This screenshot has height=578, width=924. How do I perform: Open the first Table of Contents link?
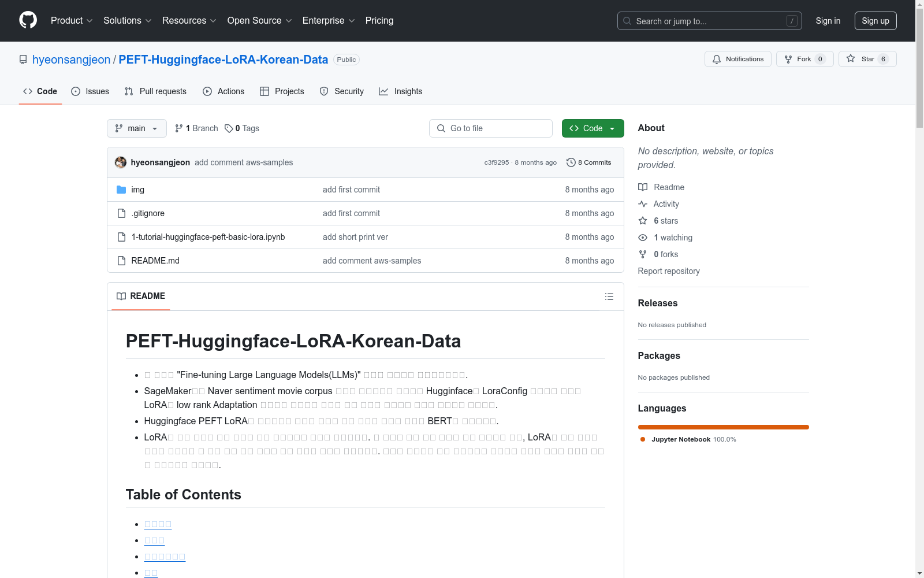158,524
